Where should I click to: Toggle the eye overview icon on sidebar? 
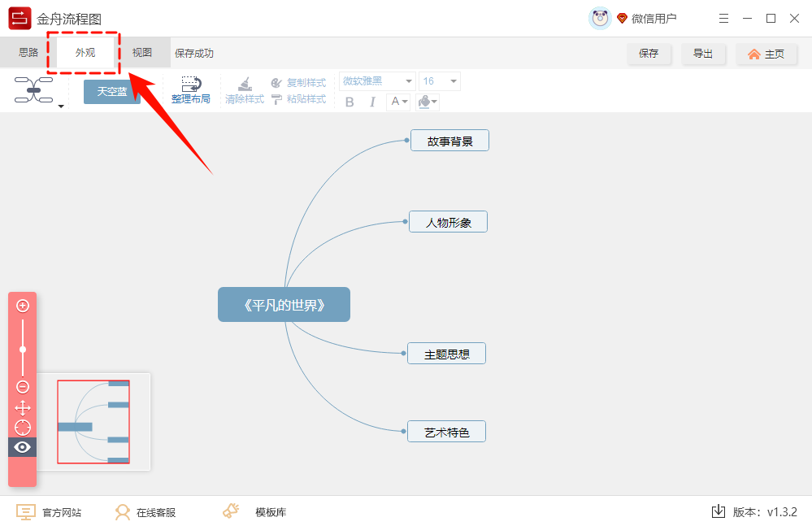22,446
